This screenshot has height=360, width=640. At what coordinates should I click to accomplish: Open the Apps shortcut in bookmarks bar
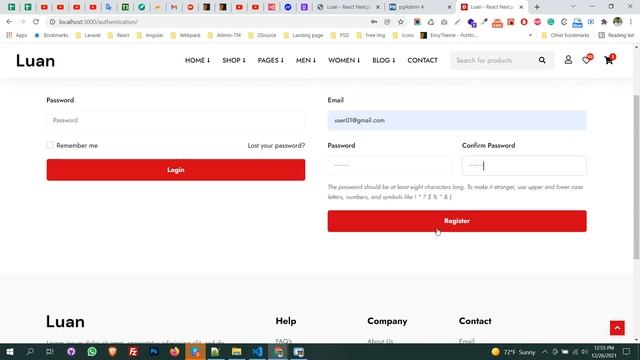(17, 35)
